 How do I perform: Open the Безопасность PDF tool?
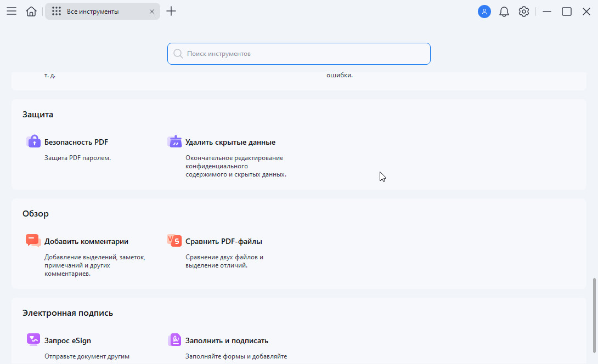tap(76, 142)
